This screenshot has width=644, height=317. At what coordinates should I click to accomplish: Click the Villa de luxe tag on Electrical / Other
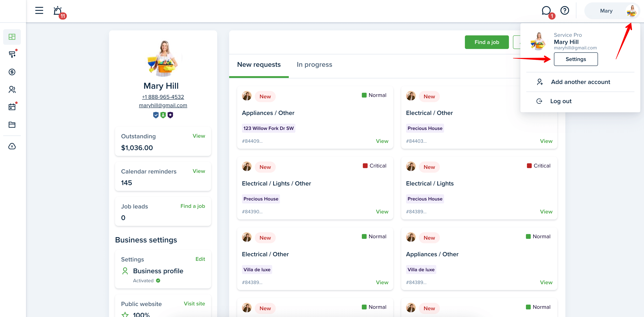pos(257,270)
